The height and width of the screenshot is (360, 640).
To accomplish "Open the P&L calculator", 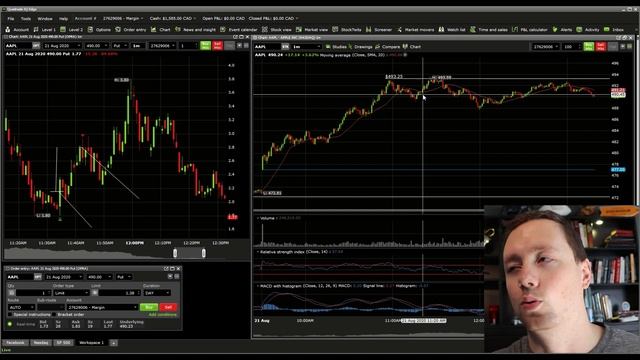I will [529, 29].
